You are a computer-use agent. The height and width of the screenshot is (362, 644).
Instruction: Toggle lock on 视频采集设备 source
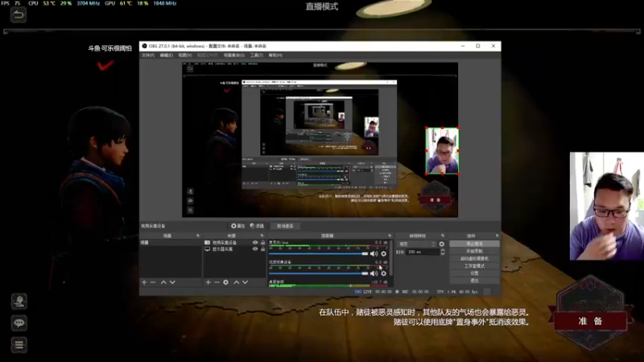click(263, 243)
